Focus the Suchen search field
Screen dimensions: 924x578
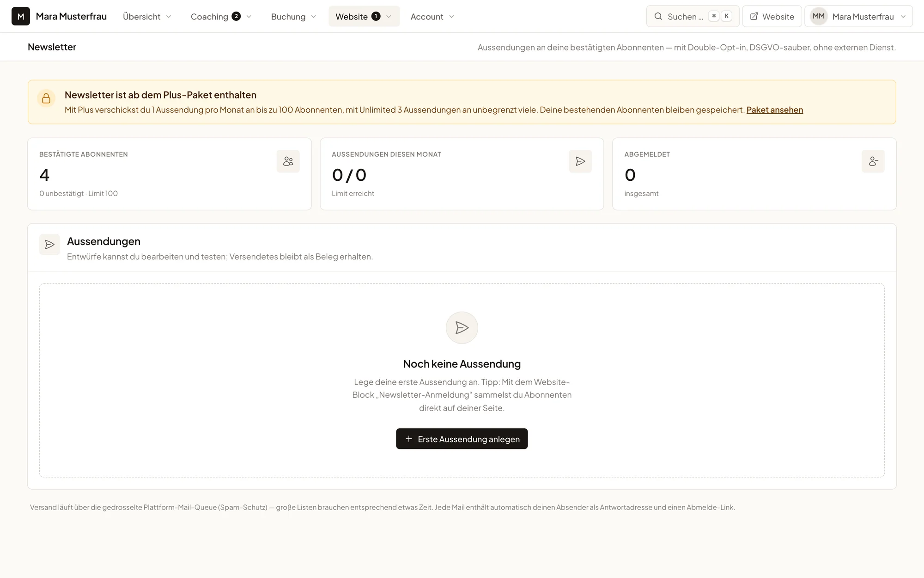pos(693,16)
